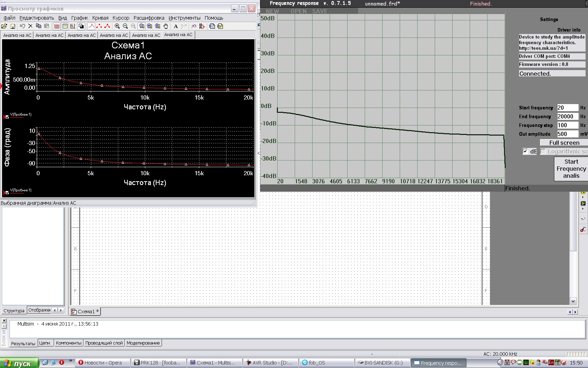Toggle the dB checkbox
This screenshot has width=588, height=368.
coord(525,151)
